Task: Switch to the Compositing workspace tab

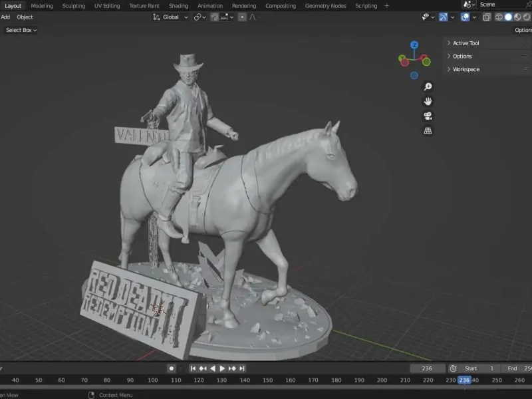Action: point(281,6)
